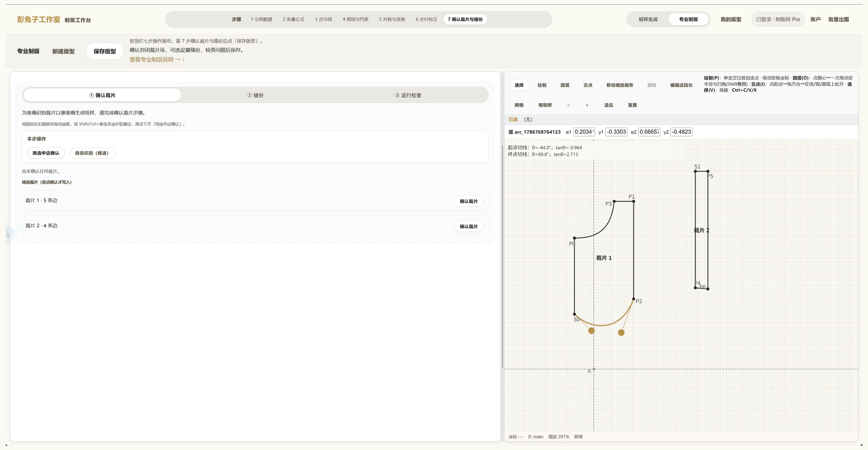Viewport: 868px width, 450px height.
Task: Open step 5 对称与变换
Action: (x=392, y=19)
